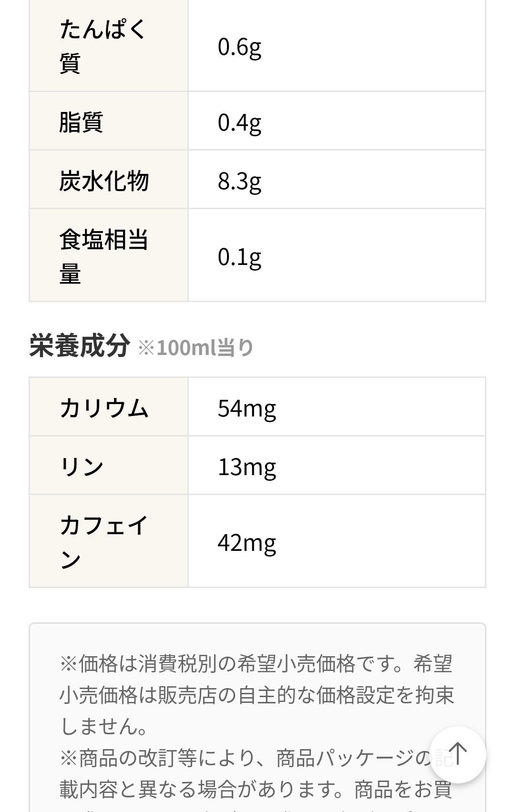515x812 pixels.
Task: Tap the 炭水化物 row label
Action: tap(104, 181)
